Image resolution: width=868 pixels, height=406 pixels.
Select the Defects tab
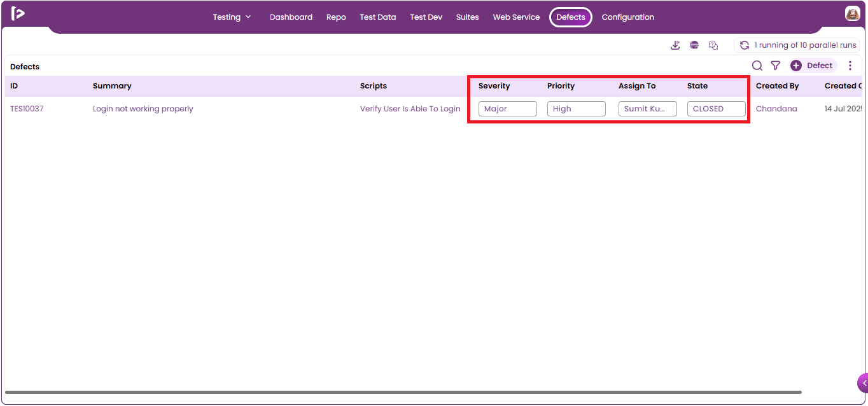(571, 17)
